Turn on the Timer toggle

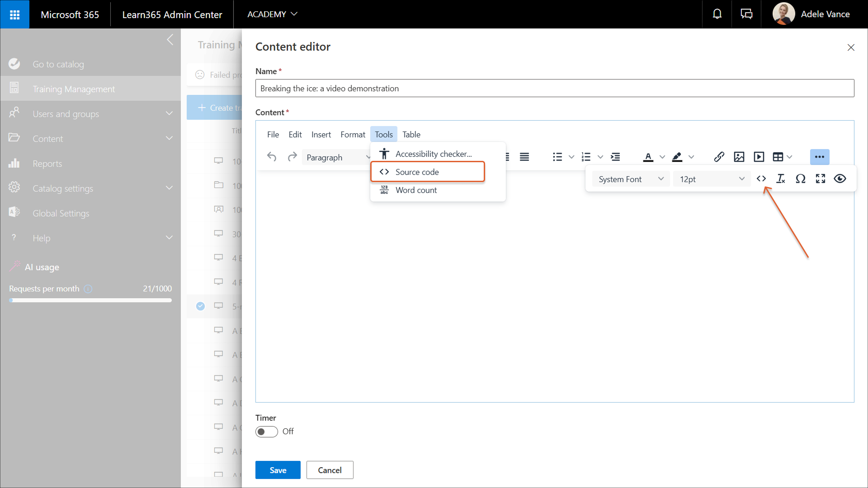click(266, 432)
